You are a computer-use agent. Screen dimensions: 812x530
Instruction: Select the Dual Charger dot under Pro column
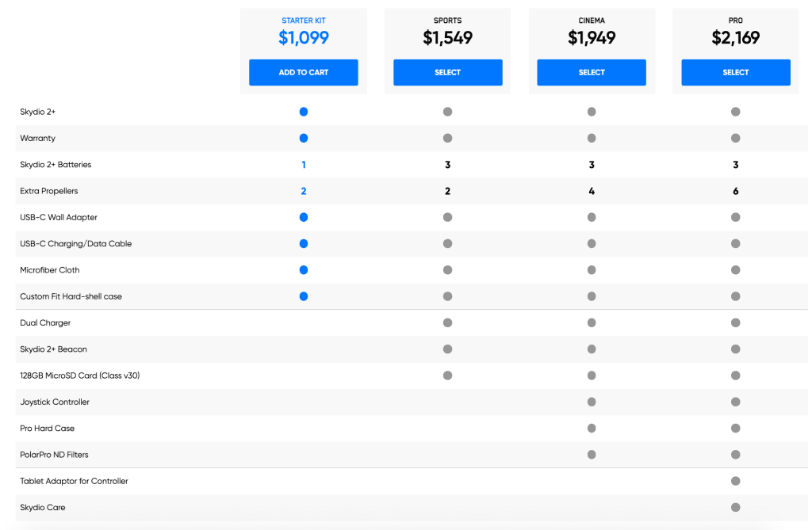[x=736, y=322]
